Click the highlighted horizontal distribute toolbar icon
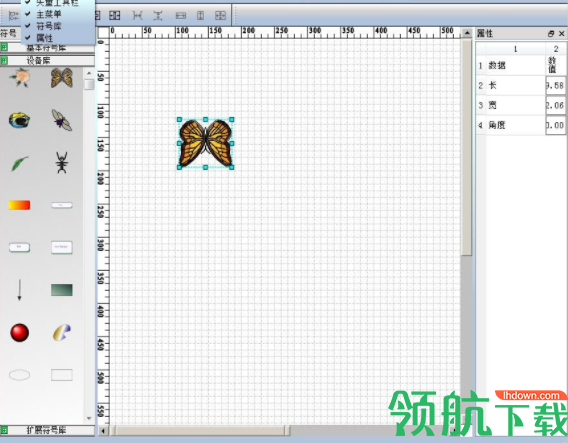 [x=115, y=15]
